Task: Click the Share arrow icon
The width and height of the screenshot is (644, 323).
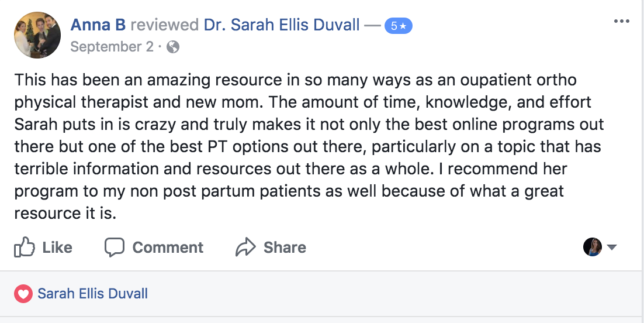Action: pyautogui.click(x=245, y=247)
